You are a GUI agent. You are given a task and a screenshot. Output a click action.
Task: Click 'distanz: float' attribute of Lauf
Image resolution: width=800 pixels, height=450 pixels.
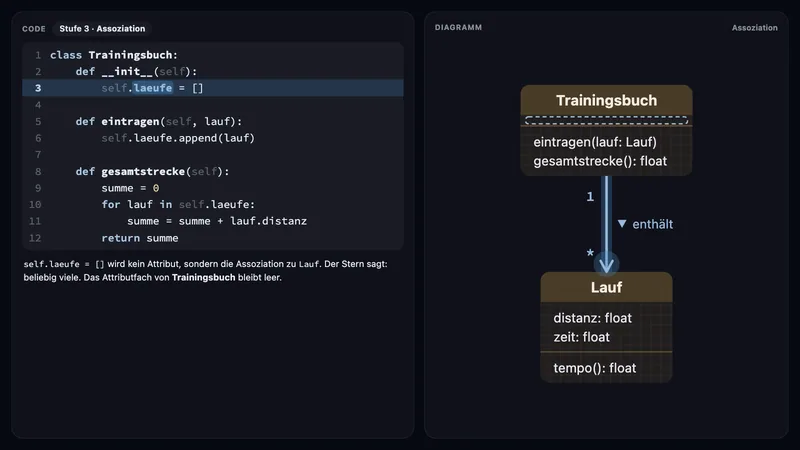click(592, 318)
